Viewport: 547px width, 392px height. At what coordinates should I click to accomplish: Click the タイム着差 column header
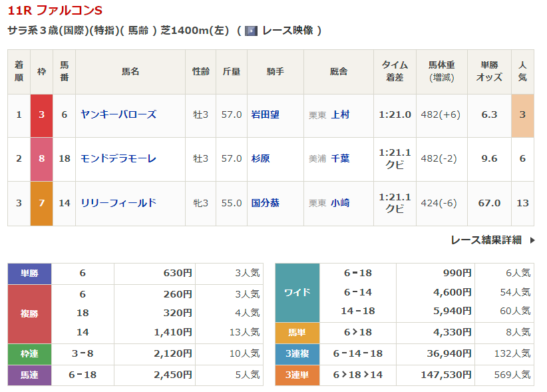pos(395,71)
